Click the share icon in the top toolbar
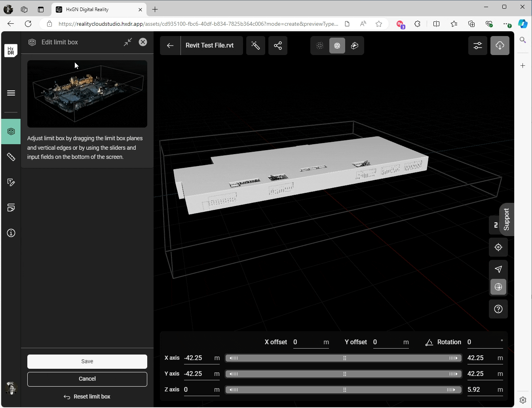Image resolution: width=532 pixels, height=408 pixels. point(278,46)
